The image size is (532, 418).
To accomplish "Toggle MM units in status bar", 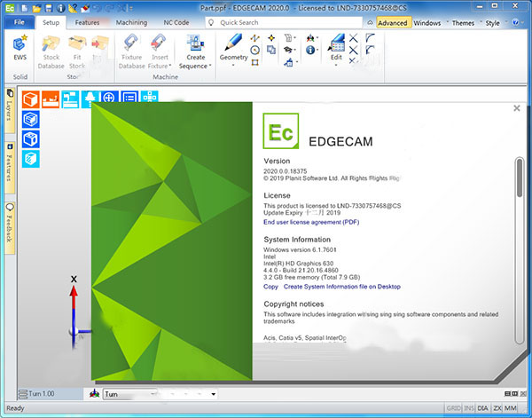I will point(511,407).
